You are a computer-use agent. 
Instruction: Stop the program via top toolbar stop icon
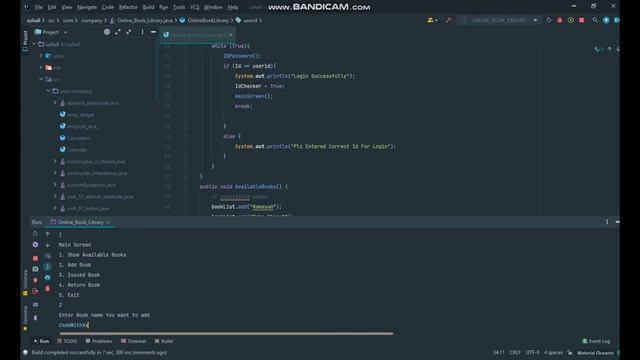coord(582,20)
